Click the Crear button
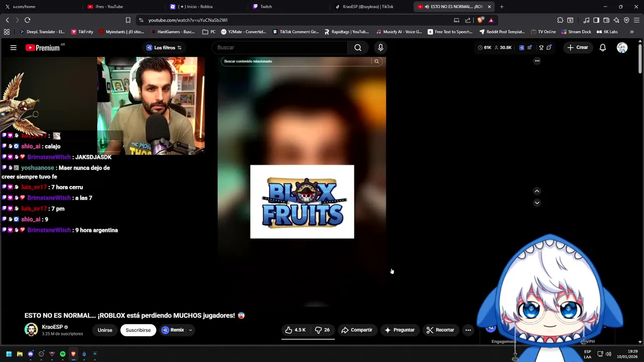The image size is (644, 362). [577, 47]
